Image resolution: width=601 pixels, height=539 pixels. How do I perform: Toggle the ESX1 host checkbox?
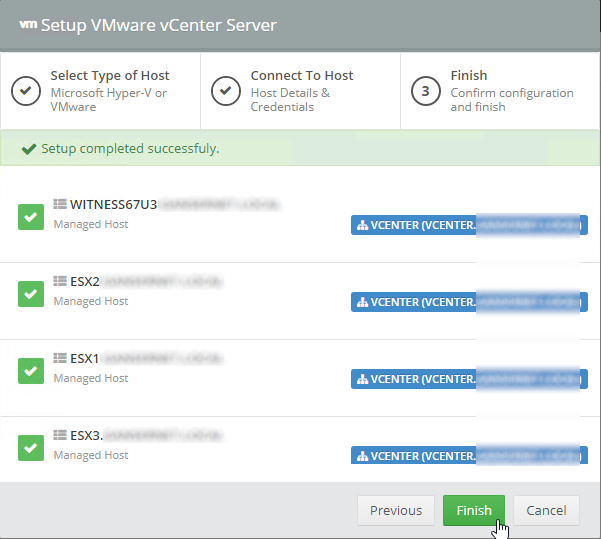(31, 371)
